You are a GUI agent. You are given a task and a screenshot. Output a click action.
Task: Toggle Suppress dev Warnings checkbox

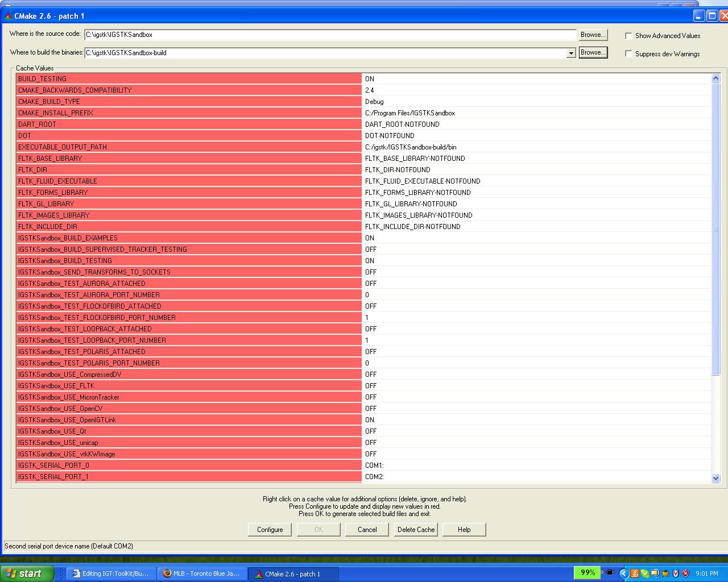(628, 54)
